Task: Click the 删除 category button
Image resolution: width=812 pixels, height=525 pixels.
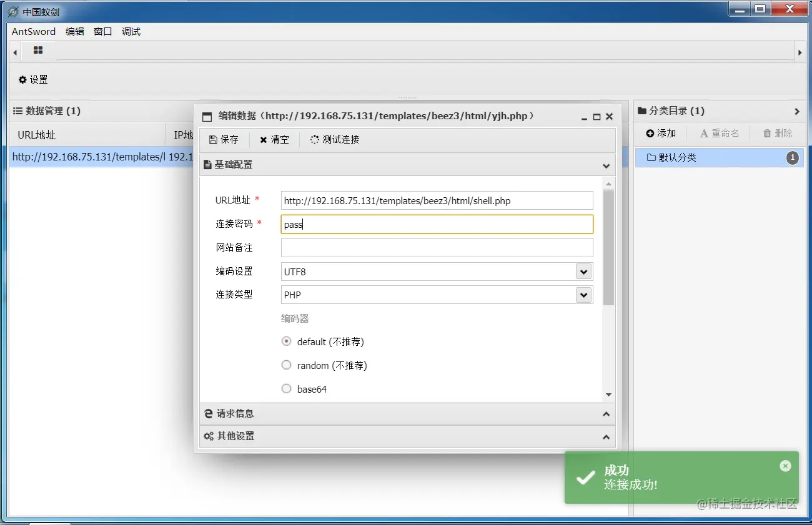Action: (x=778, y=133)
